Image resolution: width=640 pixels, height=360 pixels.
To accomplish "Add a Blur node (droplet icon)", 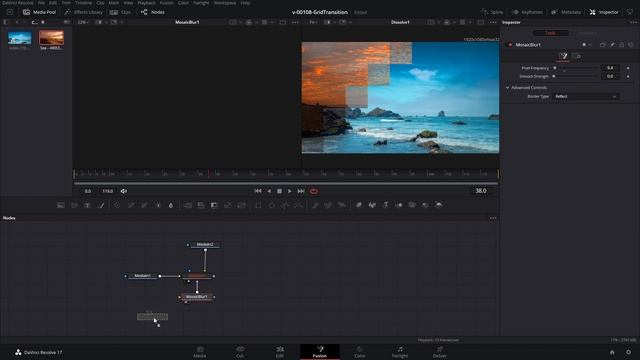I will 171,205.
